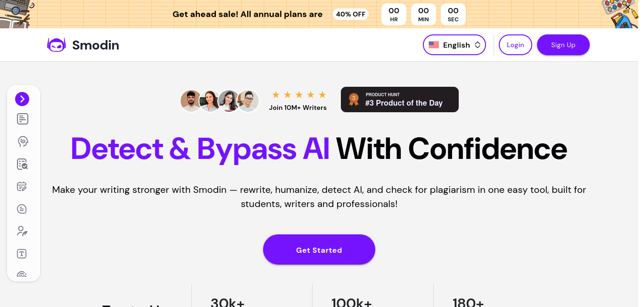This screenshot has width=644, height=307.
Task: Expand the sidebar with the purple arrow
Action: click(22, 99)
